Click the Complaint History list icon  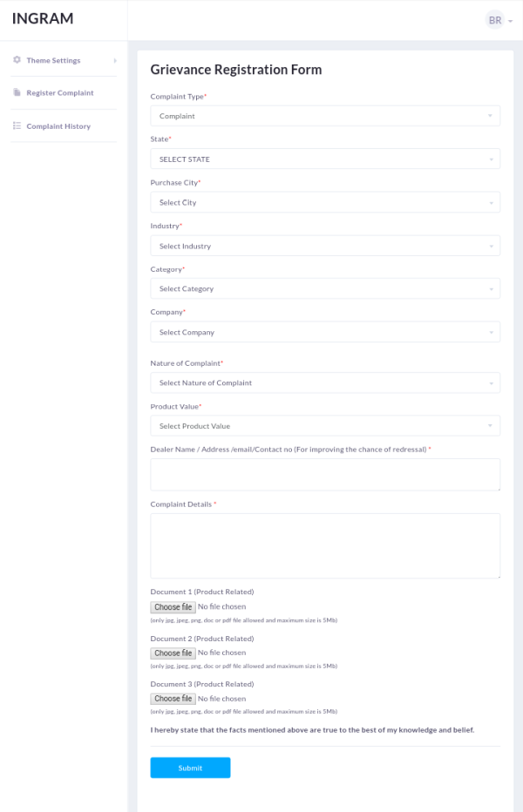(17, 126)
